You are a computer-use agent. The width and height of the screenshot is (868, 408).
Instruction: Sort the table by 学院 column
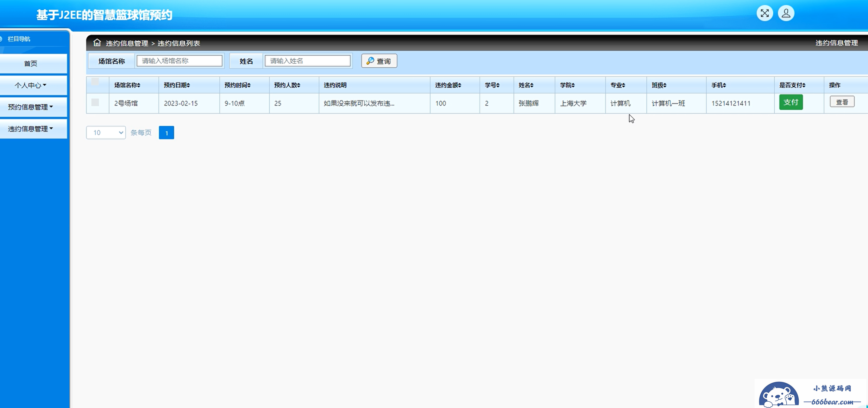pyautogui.click(x=568, y=85)
